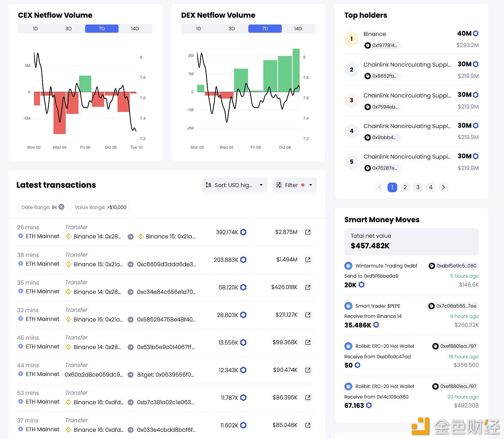
Task: Open Top holders page 2
Action: point(405,187)
